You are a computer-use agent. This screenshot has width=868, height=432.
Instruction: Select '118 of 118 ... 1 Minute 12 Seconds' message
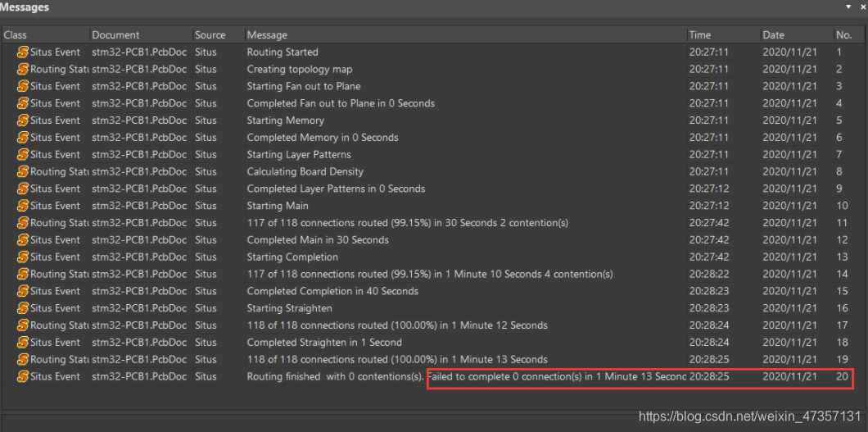pos(397,325)
